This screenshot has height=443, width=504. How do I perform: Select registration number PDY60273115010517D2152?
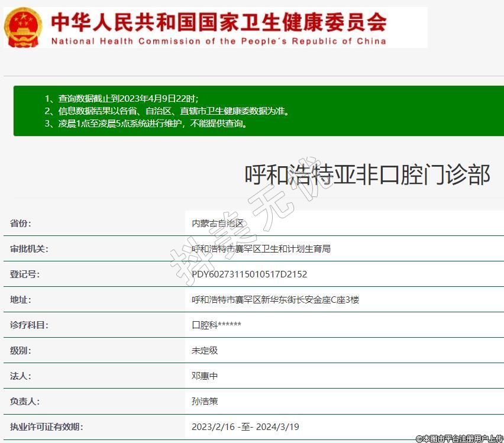pos(249,274)
